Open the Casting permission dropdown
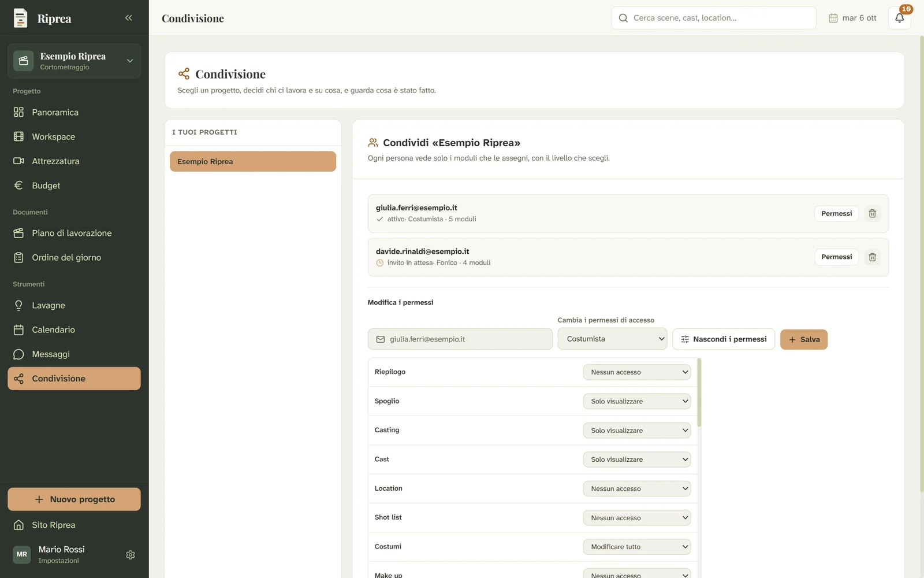 pyautogui.click(x=636, y=431)
